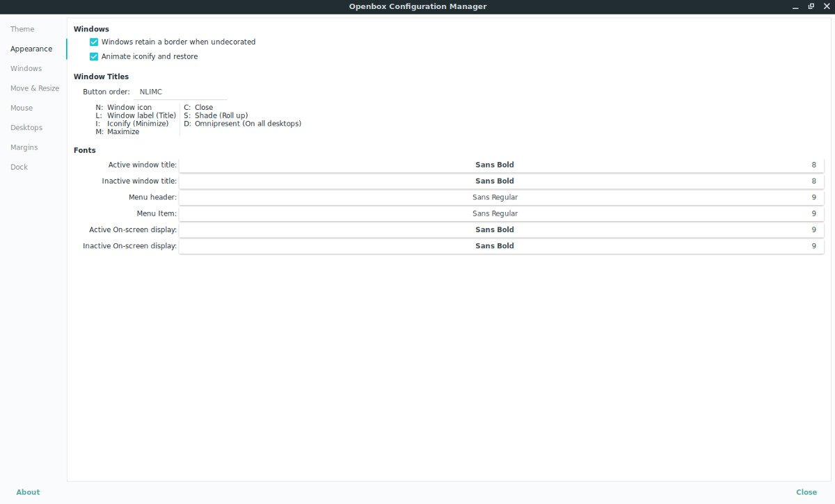Open the Dock section
The height and width of the screenshot is (504, 835).
tap(19, 167)
